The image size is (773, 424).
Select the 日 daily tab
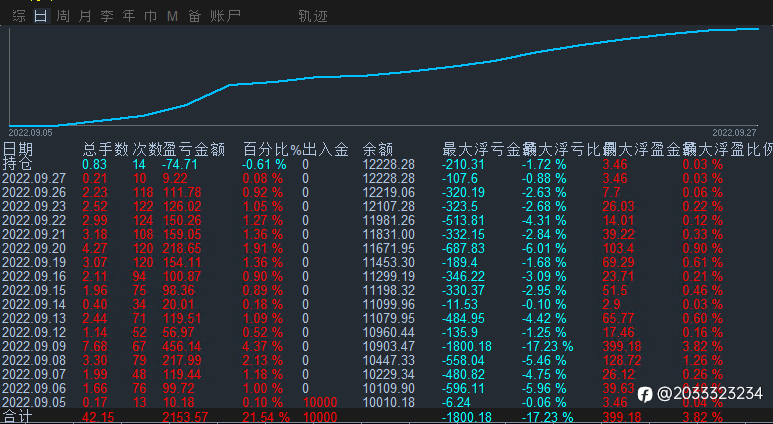41,16
